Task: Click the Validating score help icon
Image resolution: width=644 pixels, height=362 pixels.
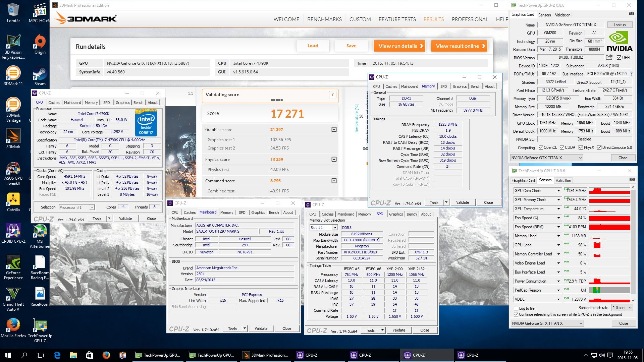Action: click(332, 95)
